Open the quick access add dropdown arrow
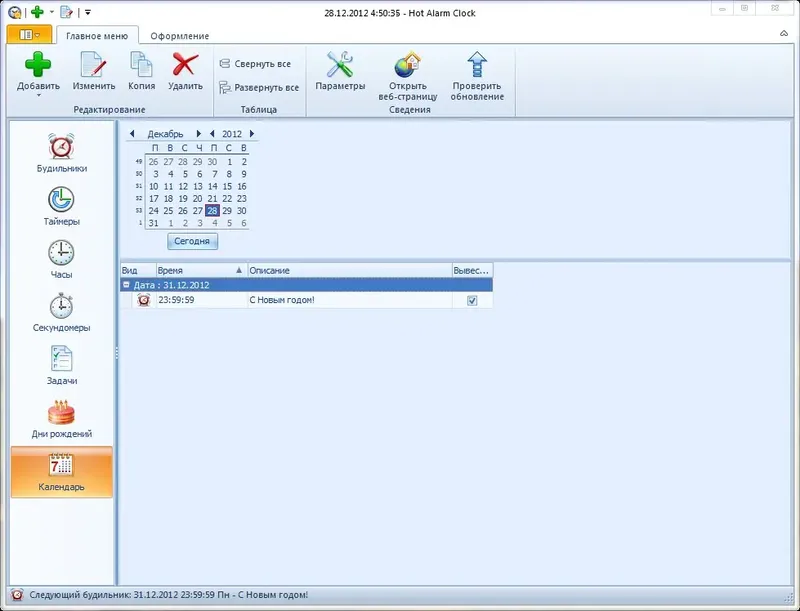 point(52,12)
